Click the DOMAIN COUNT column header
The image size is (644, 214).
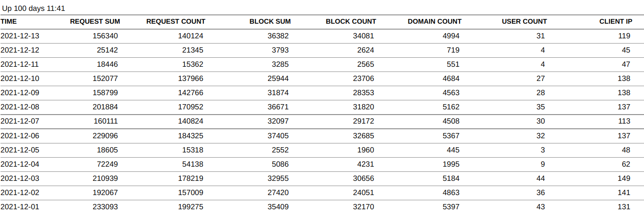(x=434, y=21)
